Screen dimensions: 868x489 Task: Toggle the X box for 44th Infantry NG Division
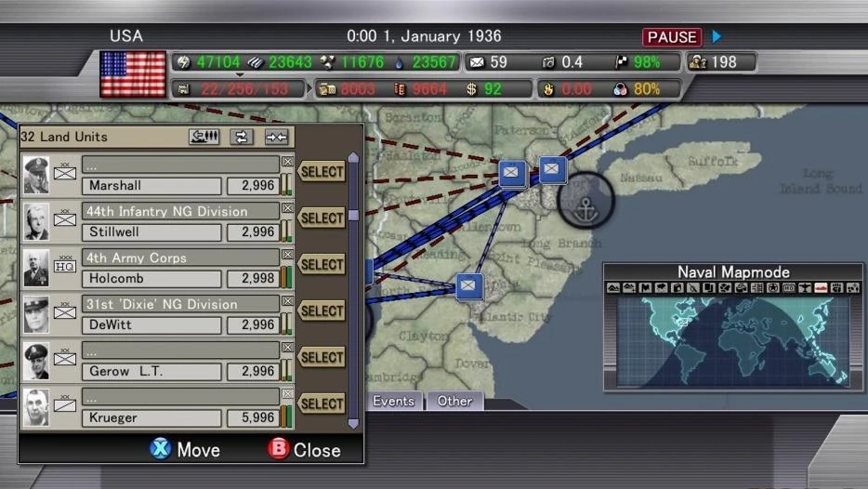[287, 208]
